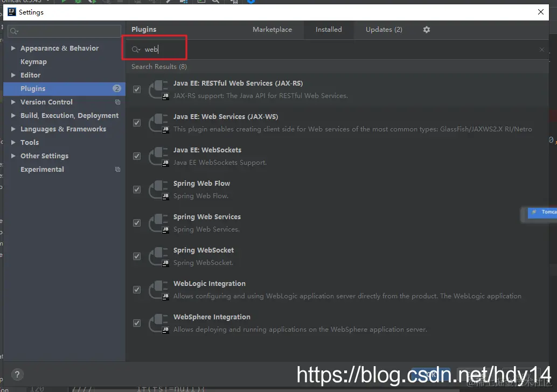Click the Spring Web Flow plugin icon
The height and width of the screenshot is (392, 557).
click(158, 190)
